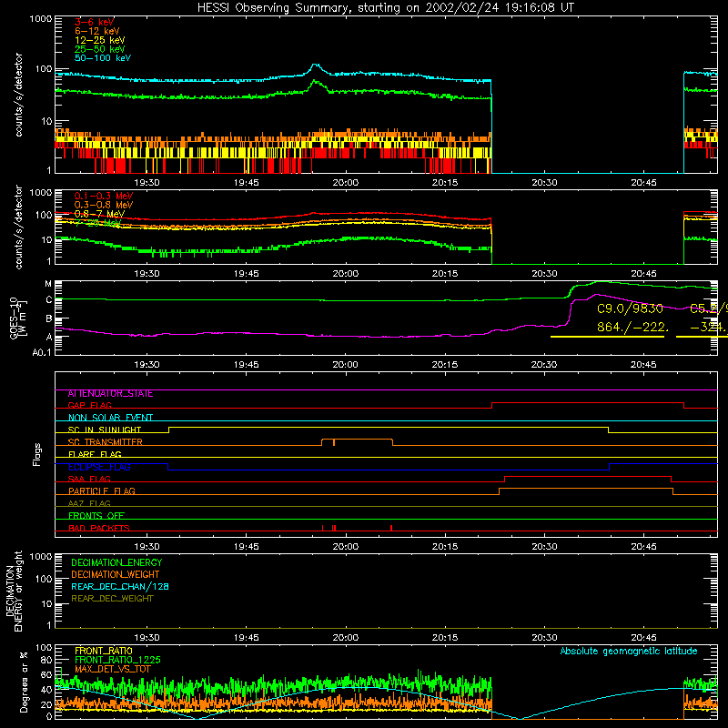Click the 'FRONT_RATIO_1225' legend label

[x=117, y=660]
